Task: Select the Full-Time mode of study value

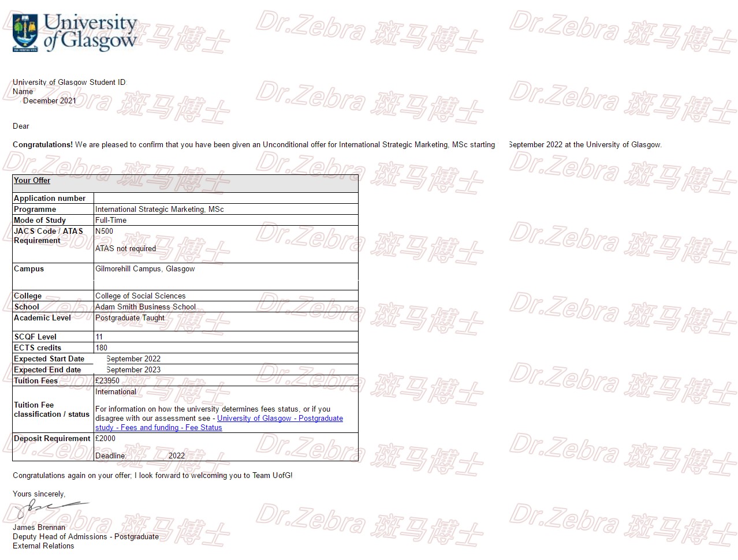Action: (x=111, y=221)
